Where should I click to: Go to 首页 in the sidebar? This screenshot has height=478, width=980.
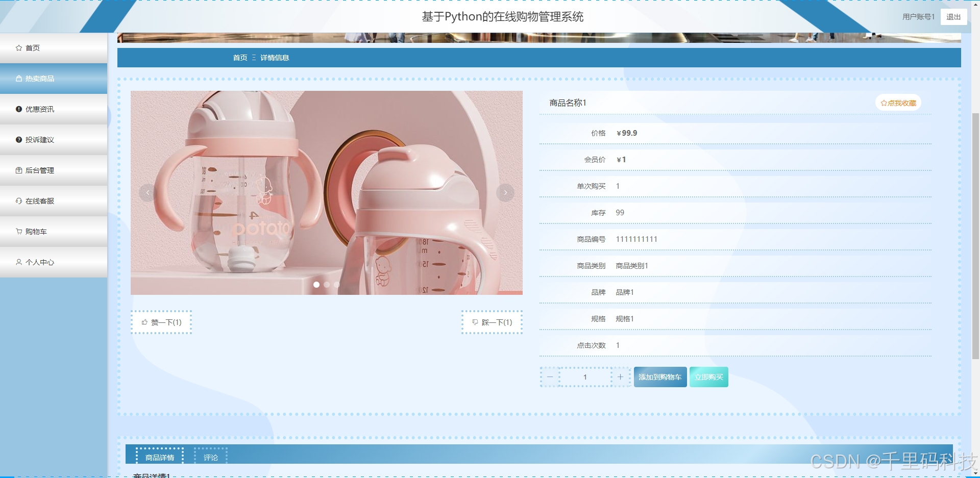[x=54, y=48]
